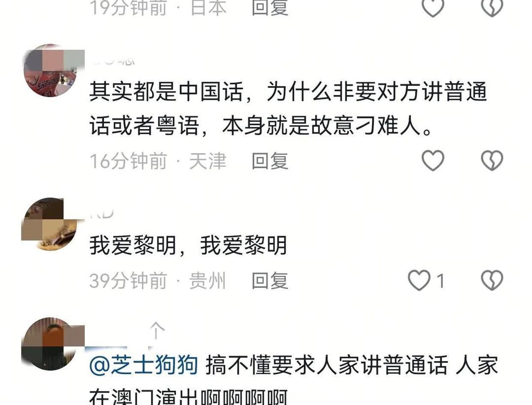Reply to the 39分钟前 贵州 comment
The height and width of the screenshot is (405, 532).
[x=270, y=281]
